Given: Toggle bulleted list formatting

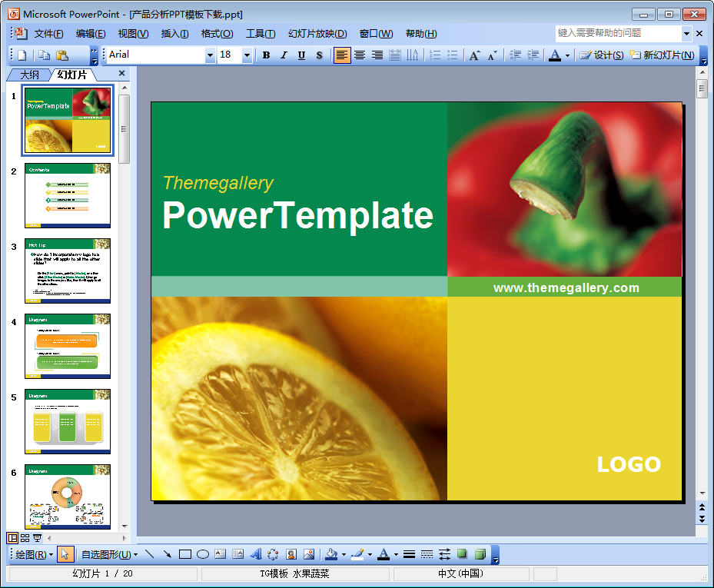Looking at the screenshot, I should pos(453,55).
